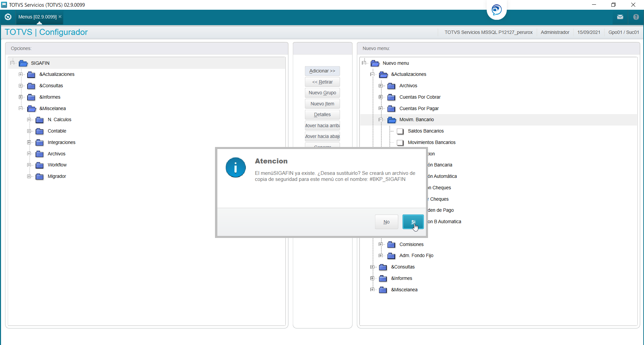Expand &Actualizaciones in the Opciones tree

coord(21,74)
